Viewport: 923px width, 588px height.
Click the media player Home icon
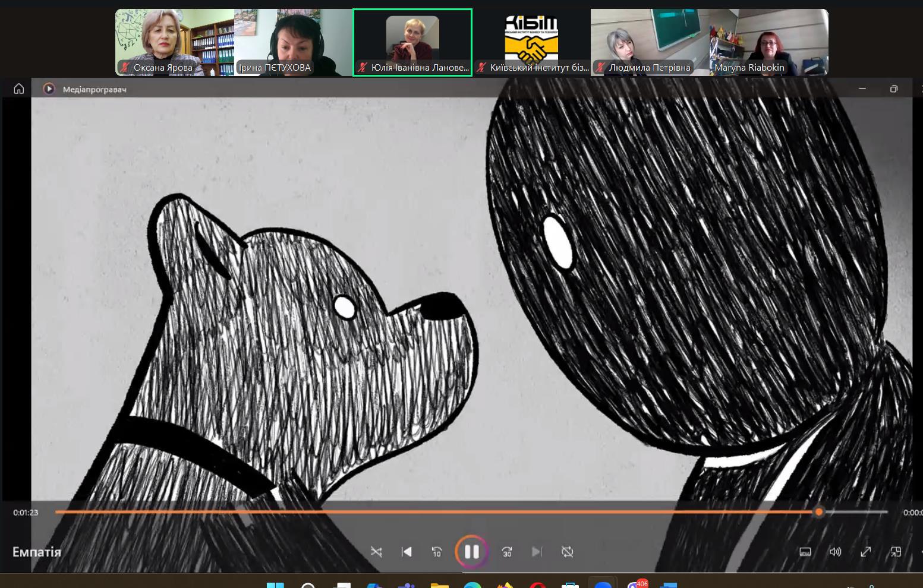coord(19,88)
